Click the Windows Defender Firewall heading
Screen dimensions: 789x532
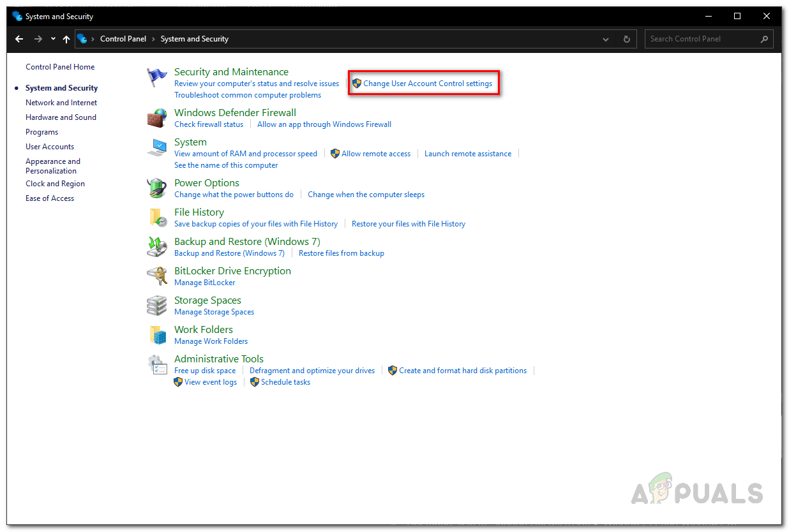pos(235,113)
